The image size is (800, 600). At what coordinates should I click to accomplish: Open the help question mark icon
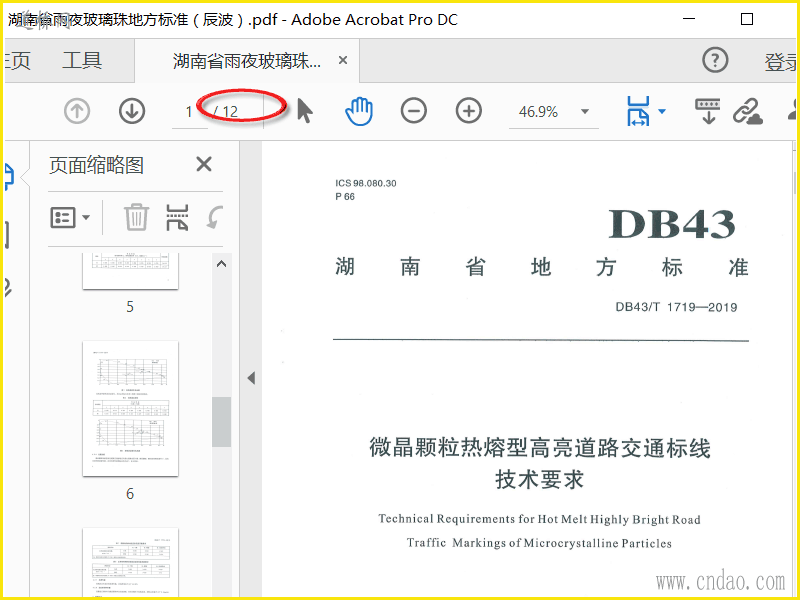point(715,60)
